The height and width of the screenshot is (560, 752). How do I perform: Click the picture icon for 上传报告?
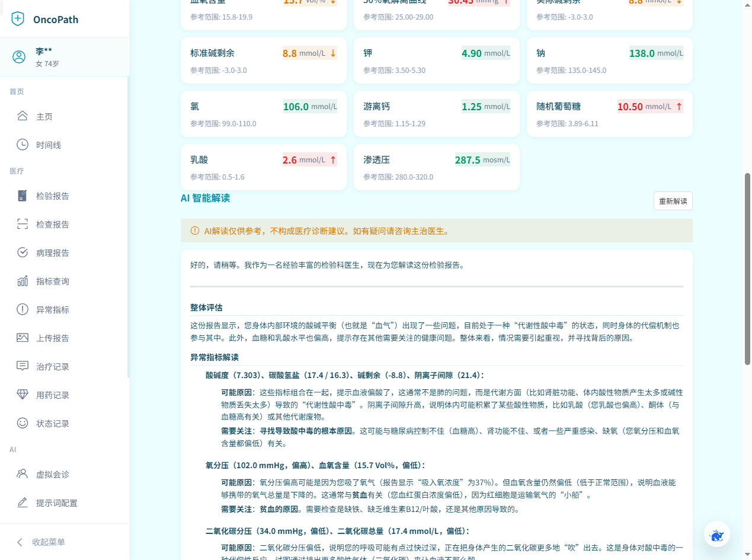[x=23, y=338]
